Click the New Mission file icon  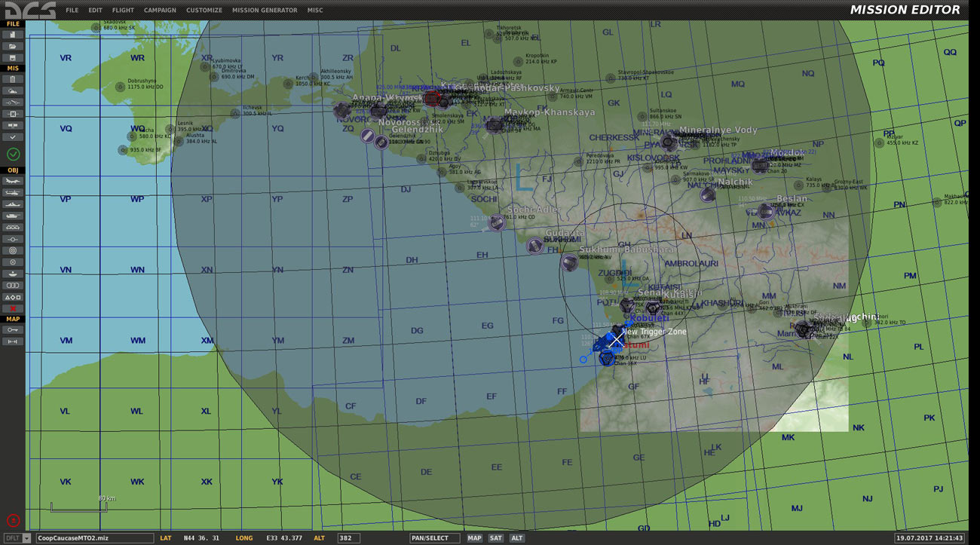[x=13, y=35]
